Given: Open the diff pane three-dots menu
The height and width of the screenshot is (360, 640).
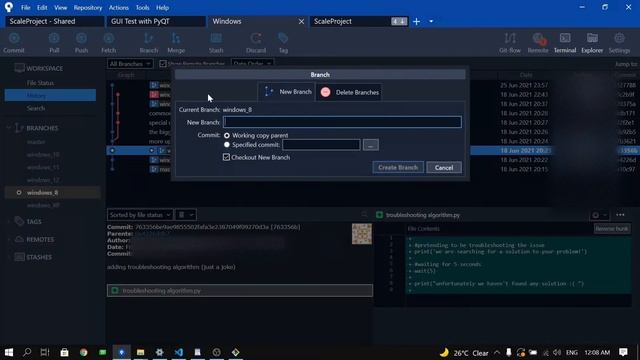Looking at the screenshot, I should tap(620, 215).
